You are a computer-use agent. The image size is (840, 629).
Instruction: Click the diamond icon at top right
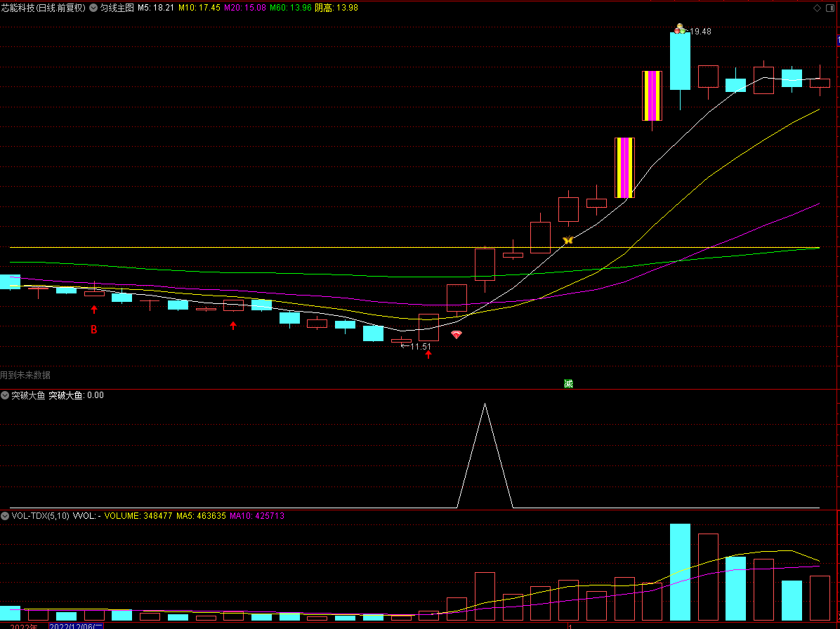(x=817, y=8)
